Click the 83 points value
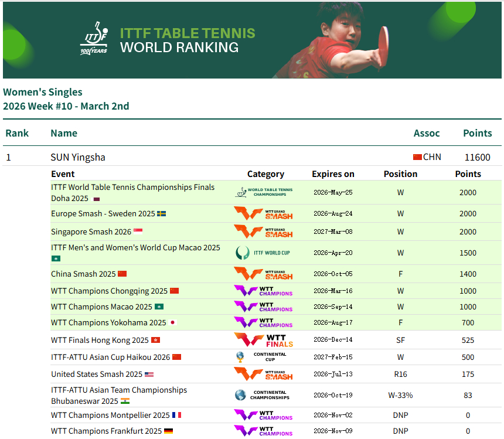This screenshot has height=439, width=504. [x=468, y=395]
